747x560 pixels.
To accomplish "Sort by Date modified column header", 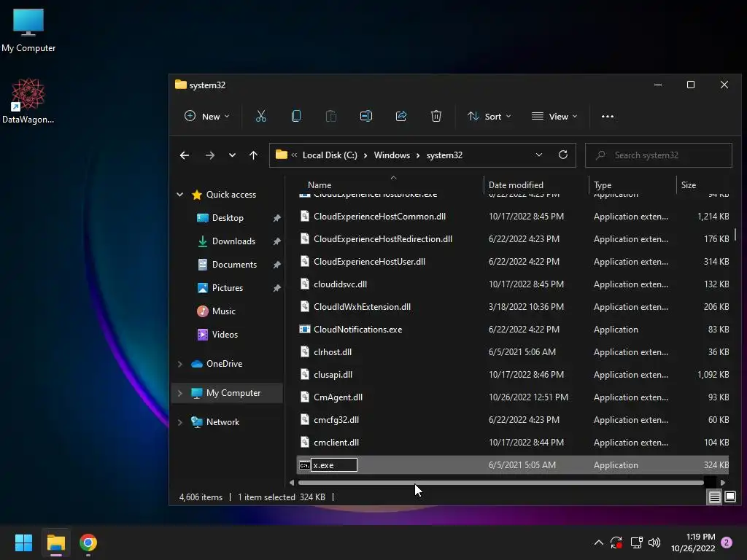I will click(516, 184).
